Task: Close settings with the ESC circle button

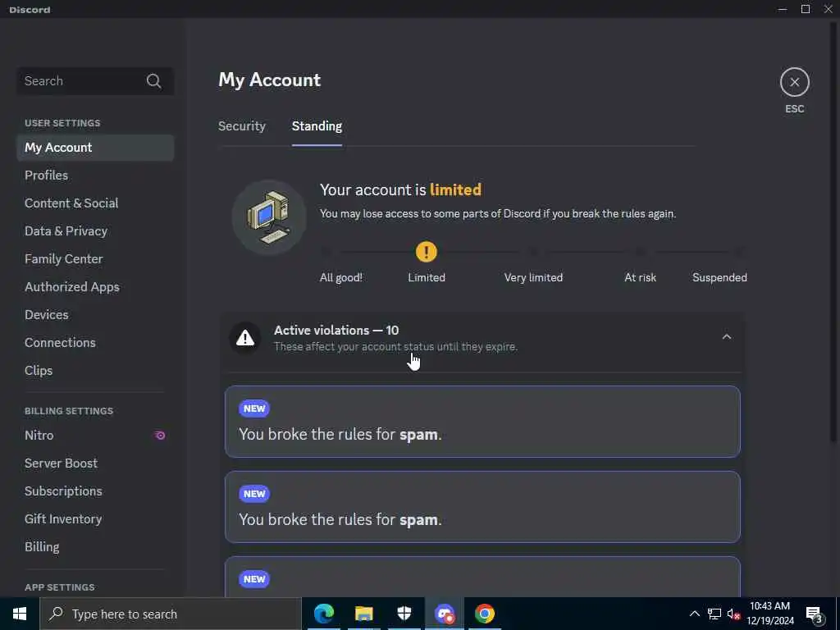Action: tap(794, 82)
